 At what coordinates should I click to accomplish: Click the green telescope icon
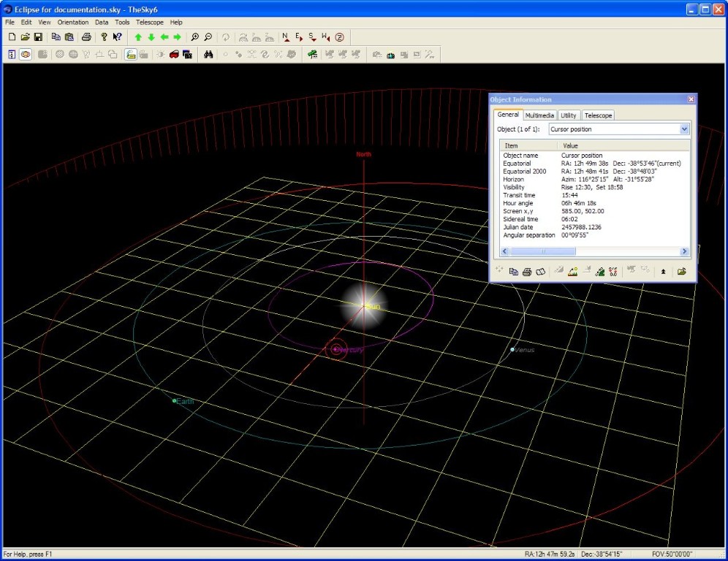coord(312,54)
